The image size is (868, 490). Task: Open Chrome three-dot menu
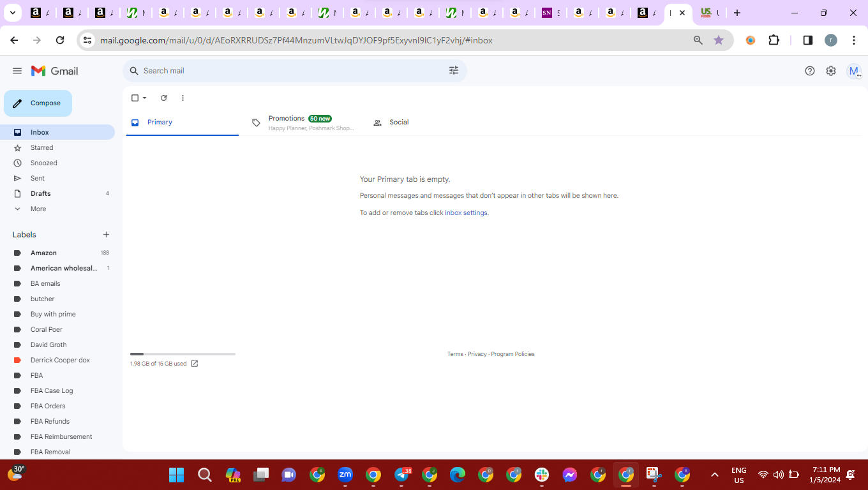(854, 40)
